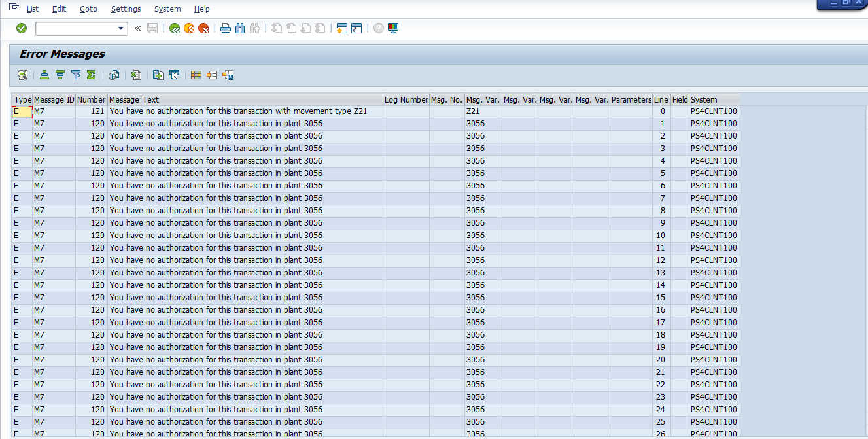The width and height of the screenshot is (868, 439).
Task: Open the Goto menu
Action: [88, 9]
